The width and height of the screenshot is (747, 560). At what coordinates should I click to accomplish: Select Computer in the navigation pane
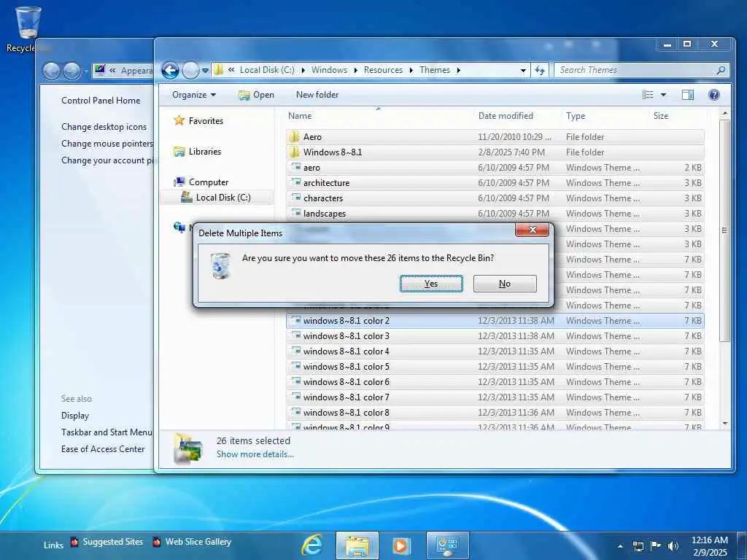(209, 182)
